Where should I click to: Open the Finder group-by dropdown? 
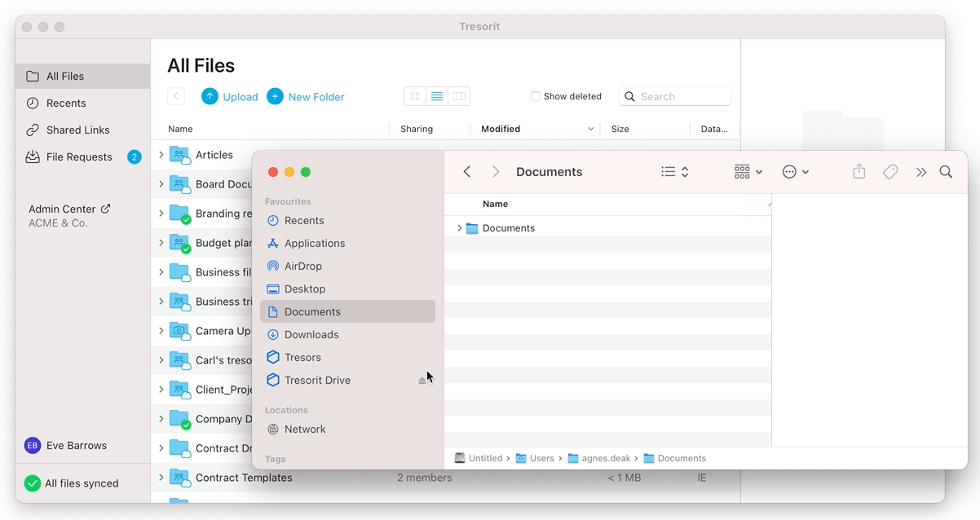click(748, 172)
